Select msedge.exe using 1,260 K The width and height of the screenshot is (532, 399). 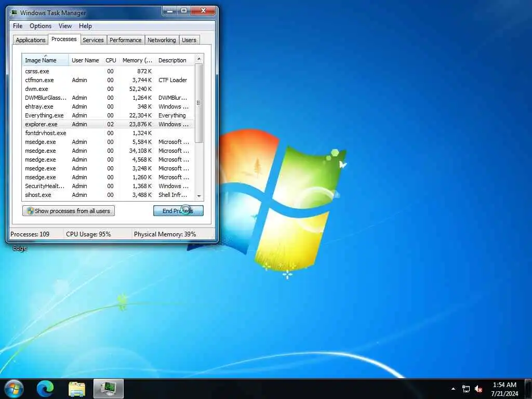pos(109,177)
